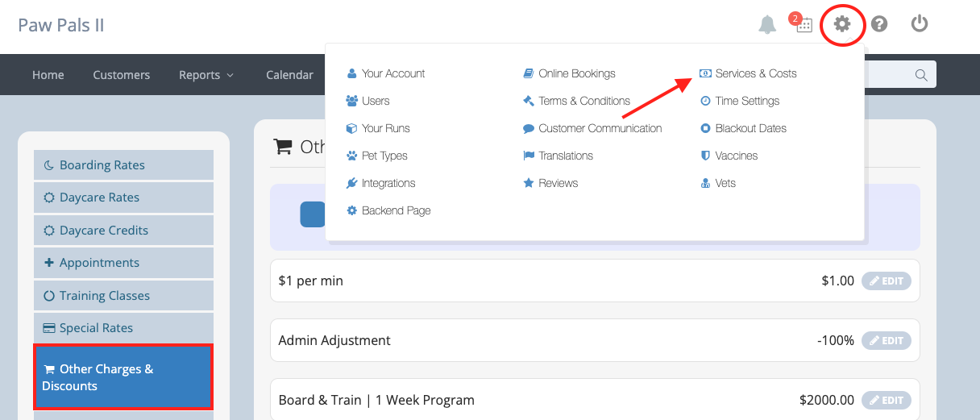Click the $1.00 price value
The height and width of the screenshot is (420, 980).
coord(838,281)
